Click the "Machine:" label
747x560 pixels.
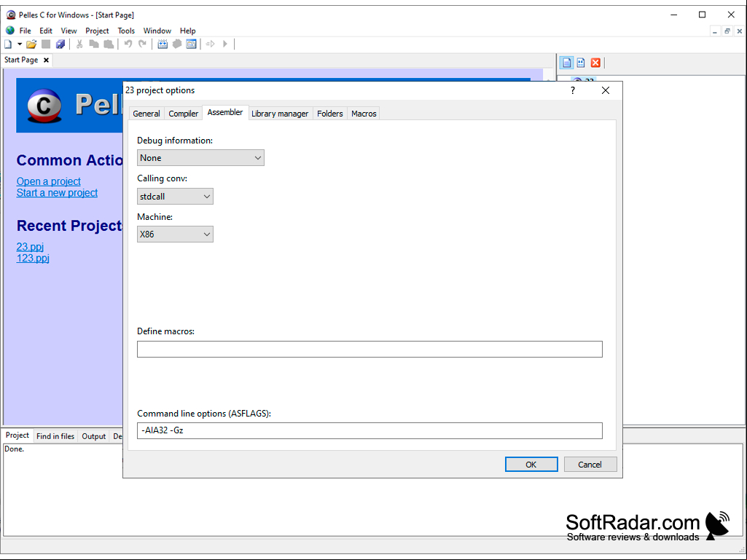coord(155,217)
